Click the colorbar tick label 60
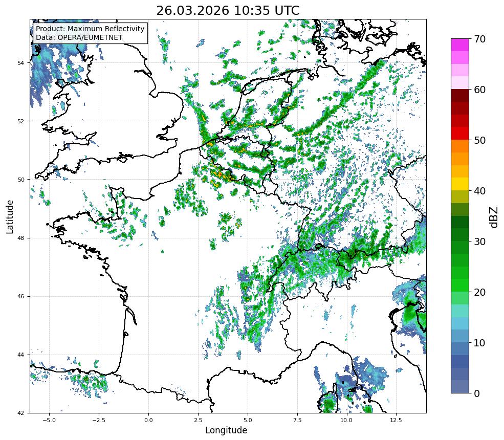Viewport: 504px width, 440px height. [x=479, y=90]
